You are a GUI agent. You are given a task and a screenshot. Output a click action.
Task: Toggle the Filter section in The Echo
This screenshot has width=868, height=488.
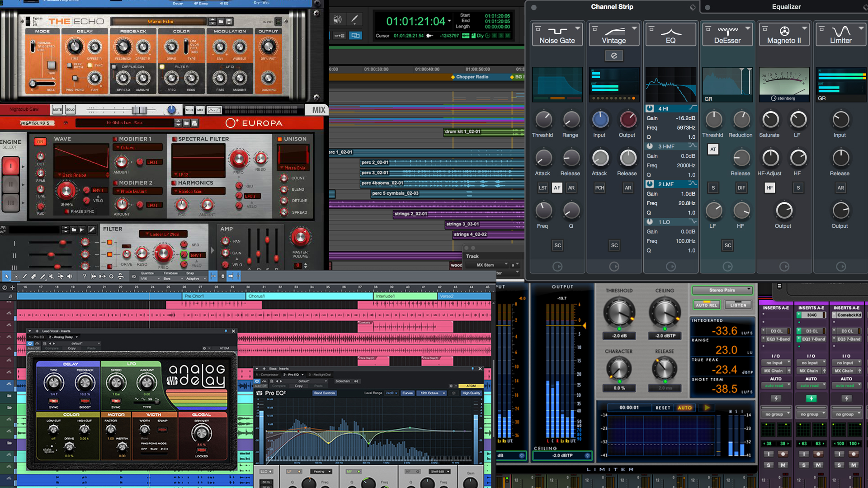point(162,66)
